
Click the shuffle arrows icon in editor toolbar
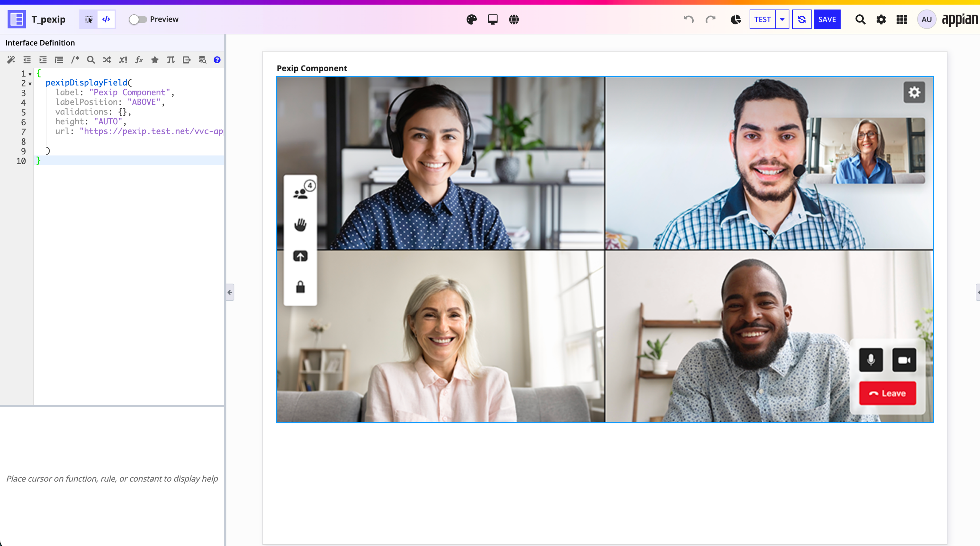[107, 60]
